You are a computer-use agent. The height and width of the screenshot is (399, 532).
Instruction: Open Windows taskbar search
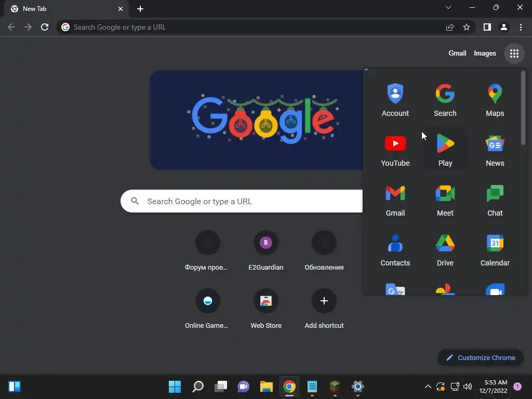pyautogui.click(x=198, y=387)
